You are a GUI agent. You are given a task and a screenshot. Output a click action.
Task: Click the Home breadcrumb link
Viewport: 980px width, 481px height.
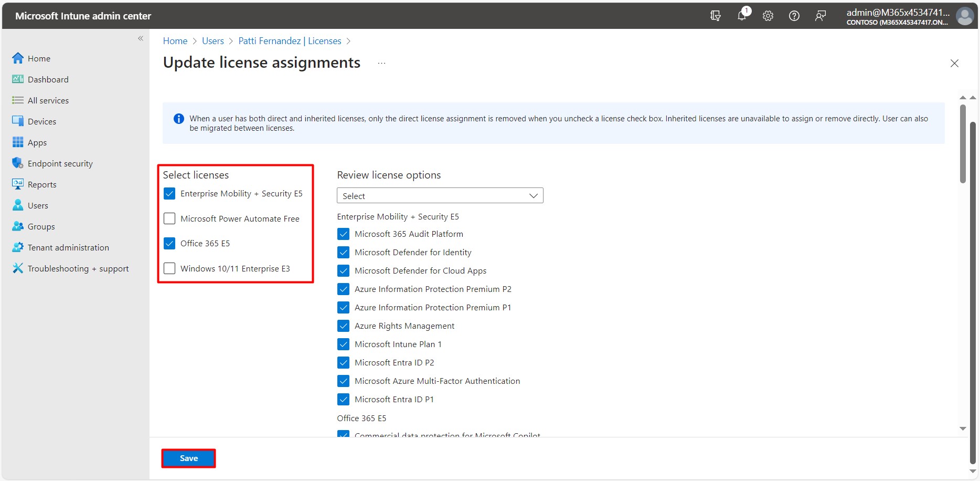tap(175, 41)
